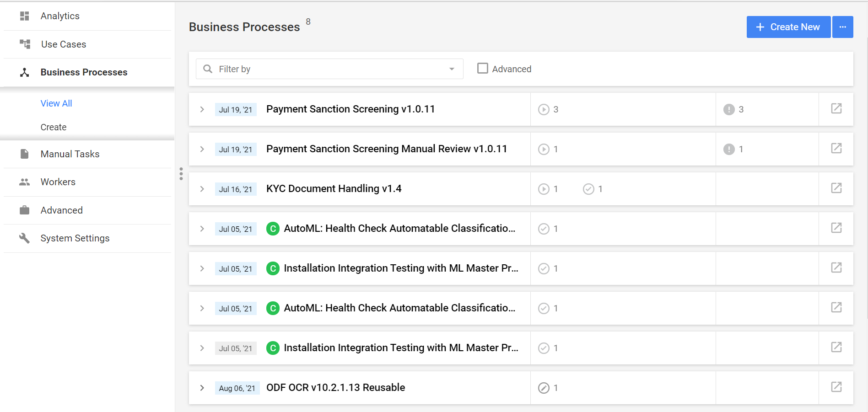Screen dimensions: 868x412
Task: Click the search magnifier icon in filter
Action: point(208,69)
